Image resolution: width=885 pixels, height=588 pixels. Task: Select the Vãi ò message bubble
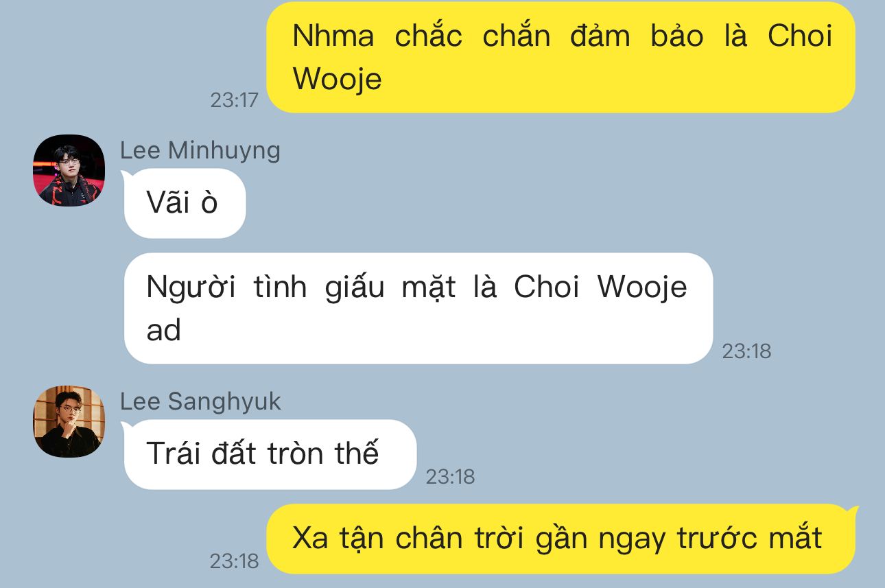[x=185, y=203]
